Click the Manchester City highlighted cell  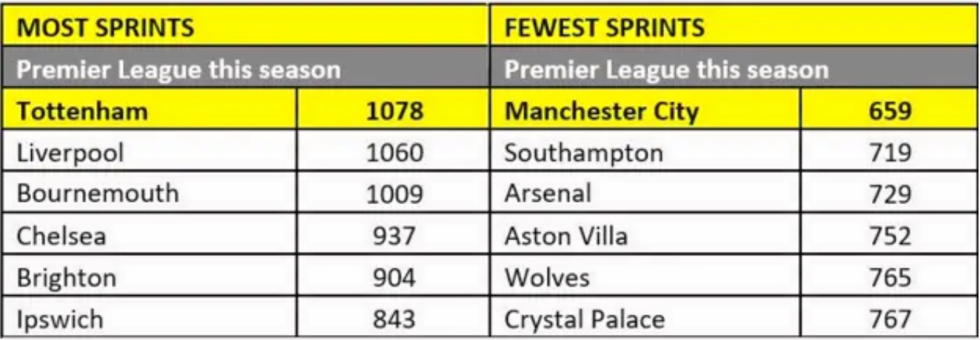(601, 111)
